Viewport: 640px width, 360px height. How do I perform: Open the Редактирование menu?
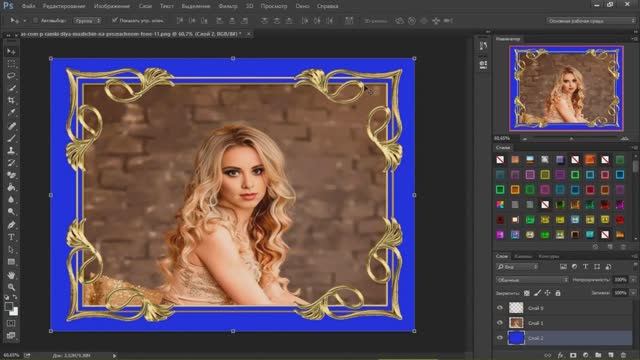(64, 6)
